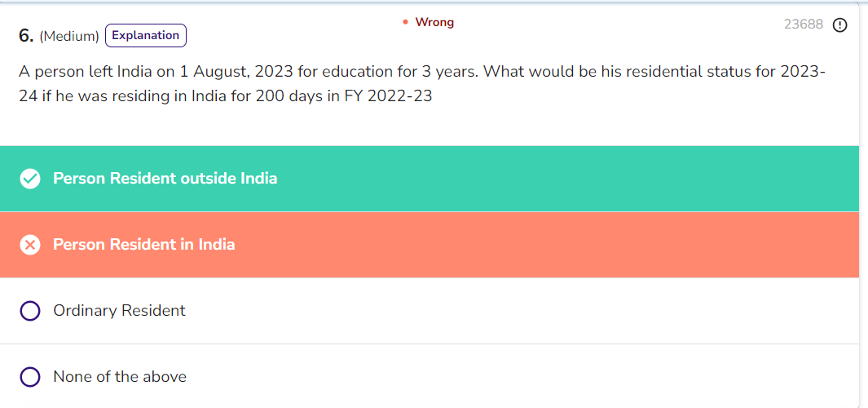
Task: Select the None of the above radio button
Action: pyautogui.click(x=30, y=377)
